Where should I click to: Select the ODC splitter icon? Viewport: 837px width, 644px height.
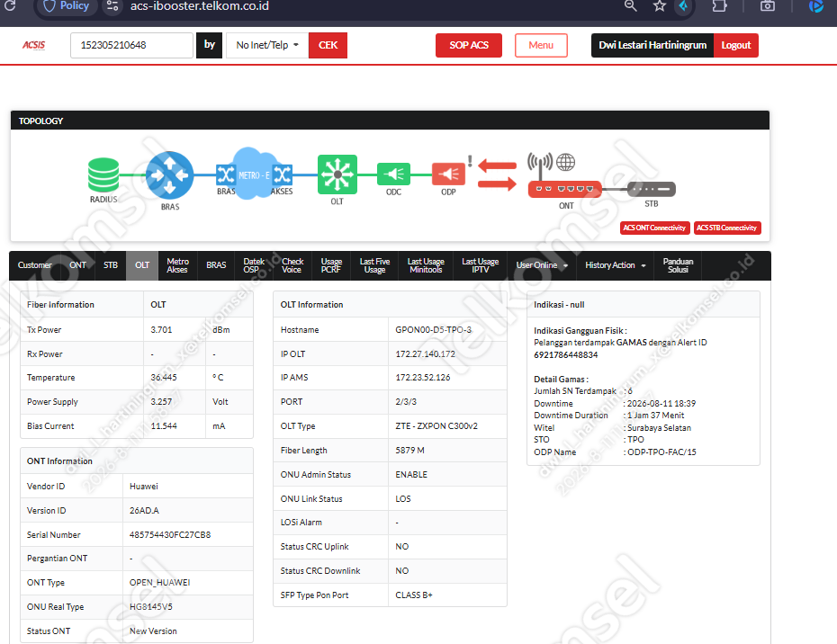(x=393, y=174)
